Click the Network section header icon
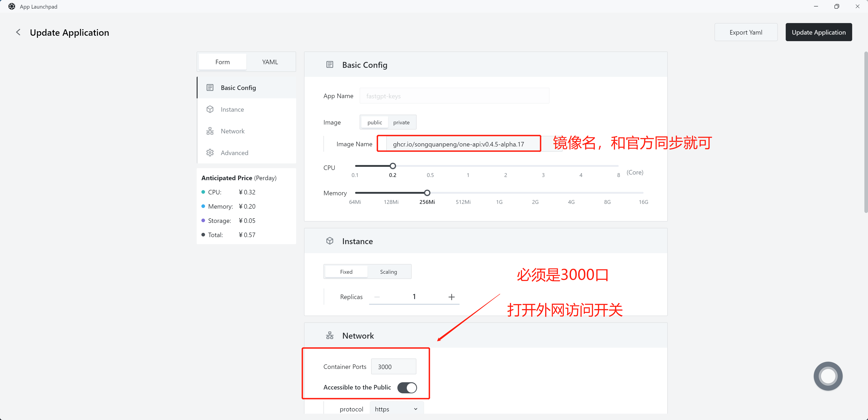Viewport: 868px width, 420px height. (330, 335)
